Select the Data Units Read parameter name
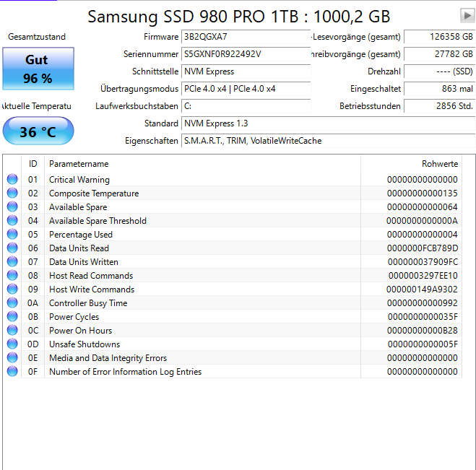476x470 pixels. pos(79,248)
